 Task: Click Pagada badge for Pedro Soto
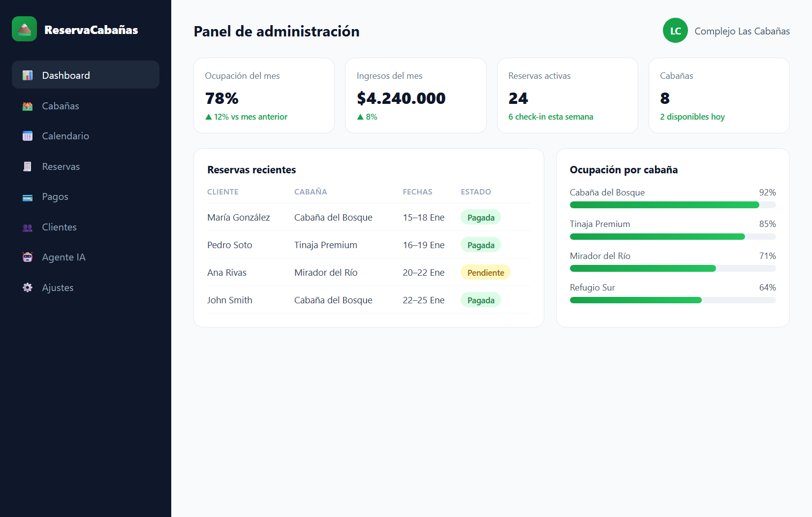click(x=481, y=245)
